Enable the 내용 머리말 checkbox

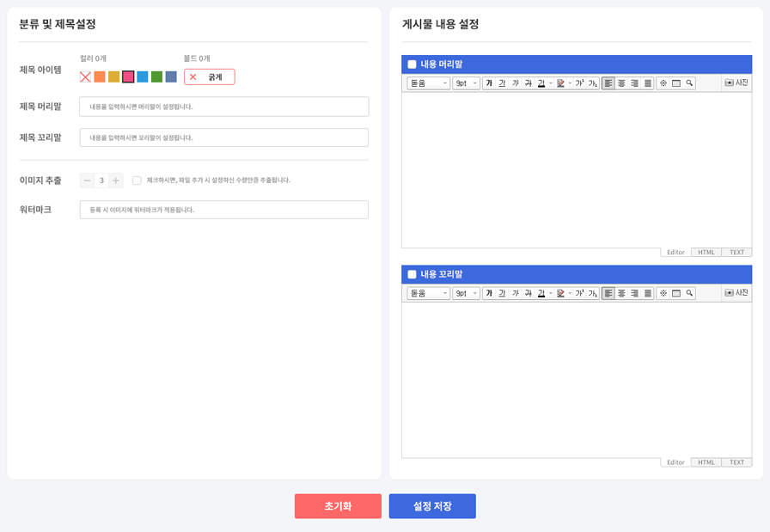click(x=412, y=64)
